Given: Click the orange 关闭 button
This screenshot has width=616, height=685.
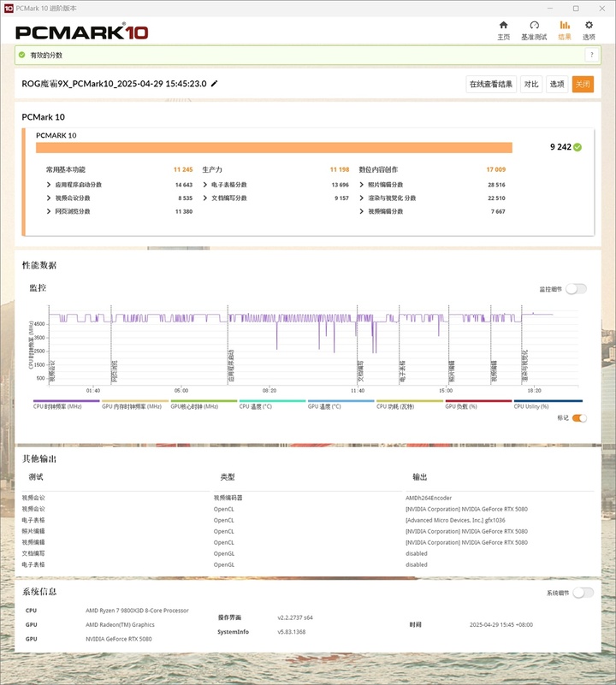Looking at the screenshot, I should tap(583, 84).
